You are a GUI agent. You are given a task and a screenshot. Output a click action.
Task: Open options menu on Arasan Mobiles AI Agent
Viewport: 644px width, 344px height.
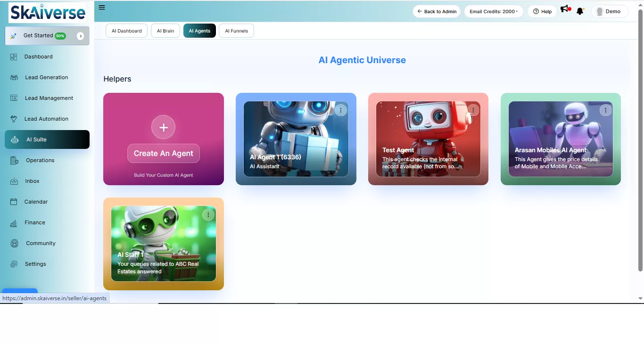pyautogui.click(x=605, y=110)
